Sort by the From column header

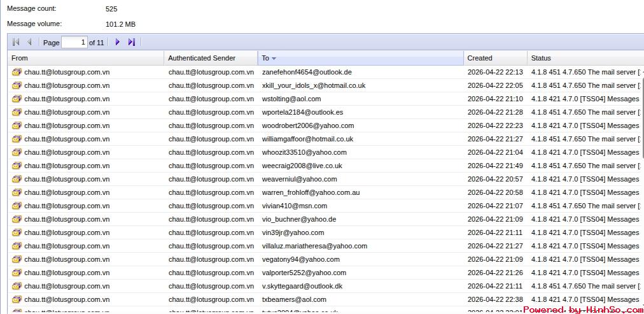20,58
